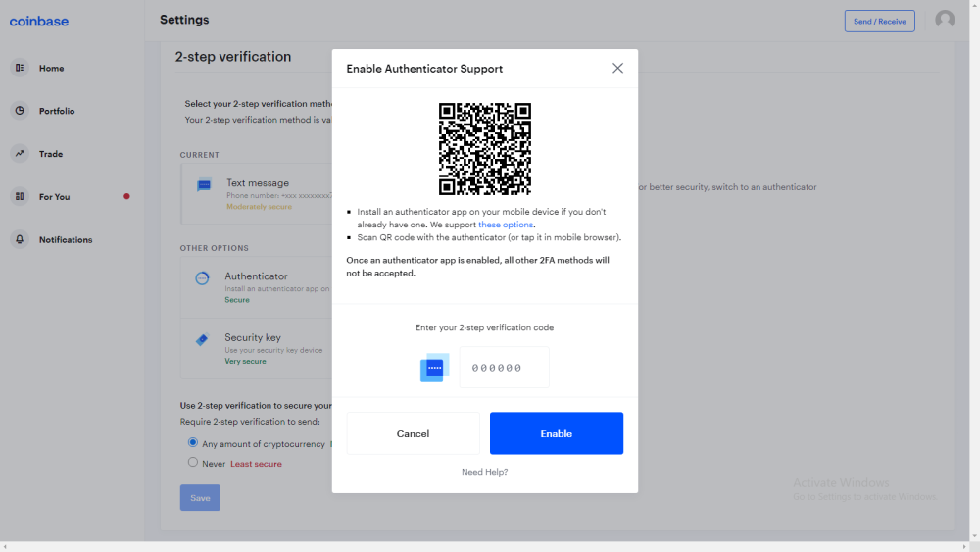Click the Save button
Image resolution: width=980 pixels, height=552 pixels.
click(200, 498)
